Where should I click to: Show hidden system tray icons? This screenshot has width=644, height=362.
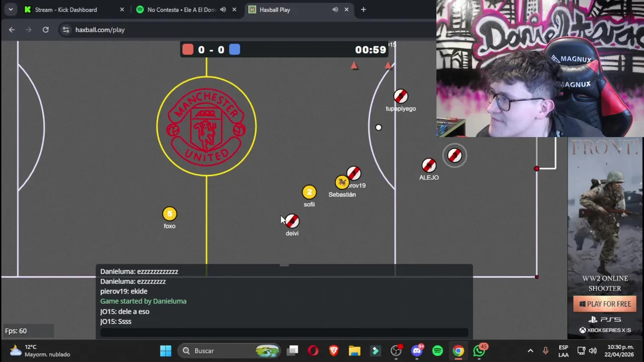coord(530,350)
